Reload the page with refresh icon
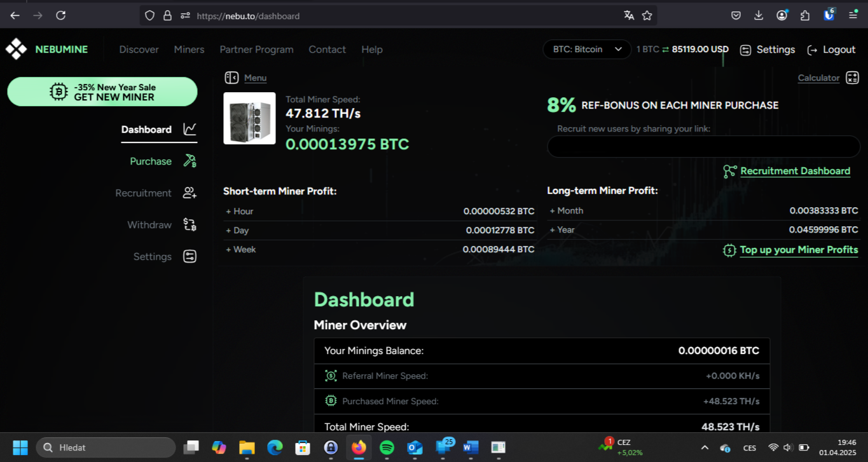This screenshot has width=868, height=462. (61, 15)
